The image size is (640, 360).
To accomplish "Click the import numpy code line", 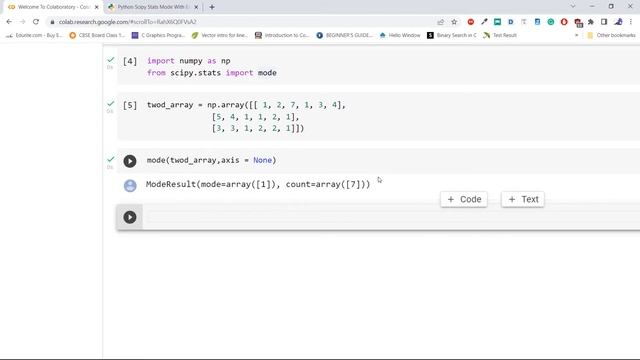I will pyautogui.click(x=189, y=61).
